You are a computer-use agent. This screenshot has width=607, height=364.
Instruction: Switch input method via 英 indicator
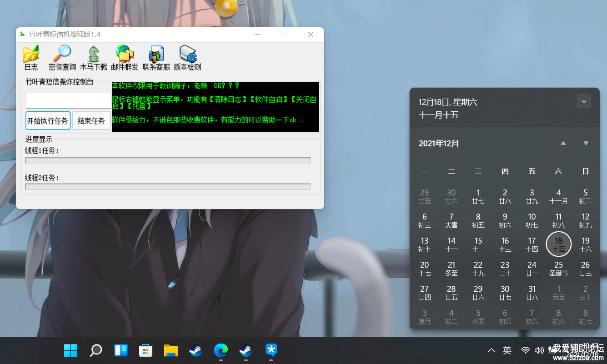507,350
